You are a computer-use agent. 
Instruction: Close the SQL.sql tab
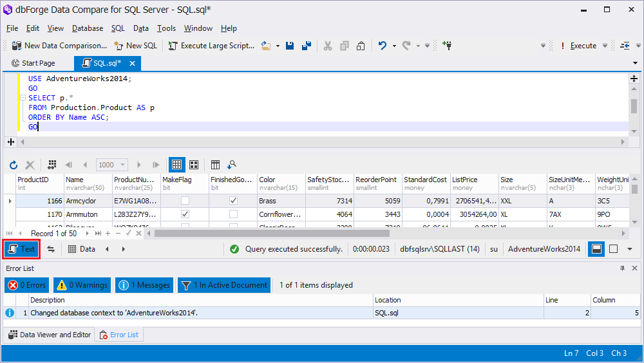pyautogui.click(x=132, y=63)
